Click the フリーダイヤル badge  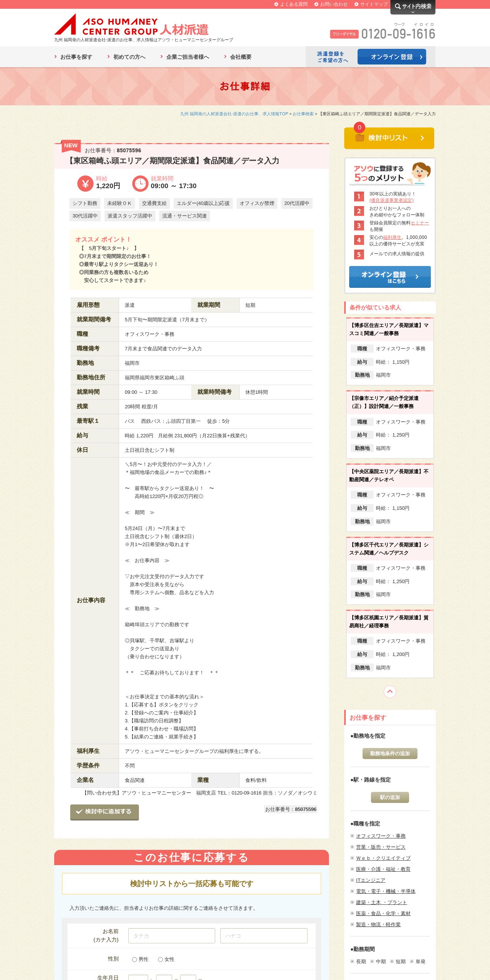pyautogui.click(x=344, y=34)
